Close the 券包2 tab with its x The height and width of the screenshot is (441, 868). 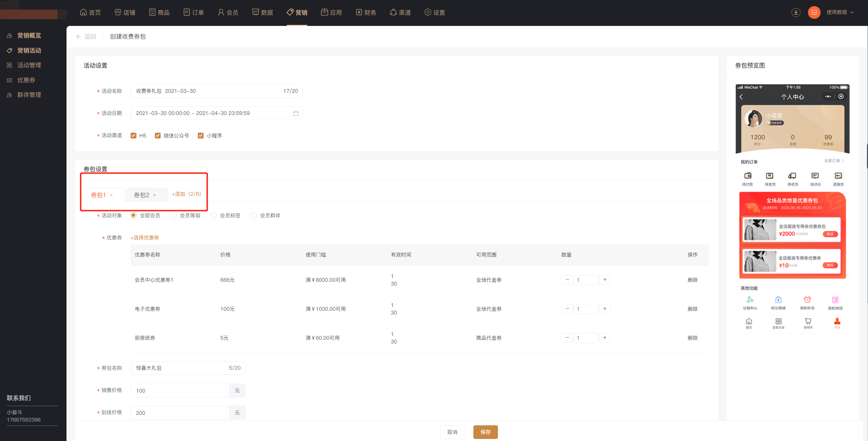[x=155, y=195]
